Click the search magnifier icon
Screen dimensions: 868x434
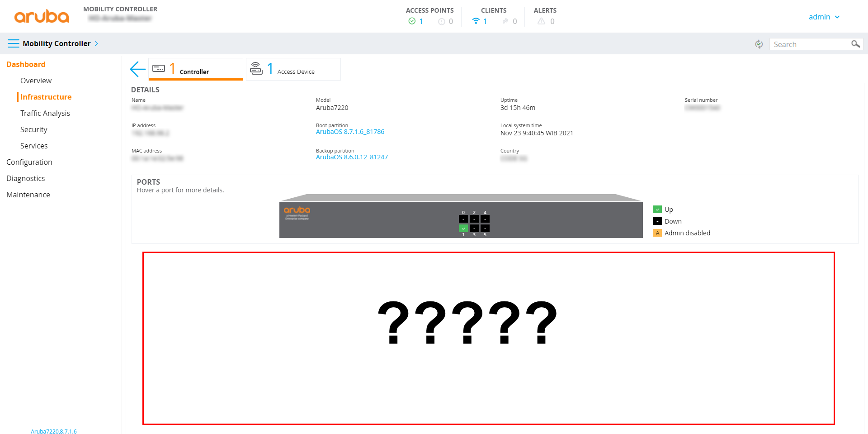(x=855, y=44)
